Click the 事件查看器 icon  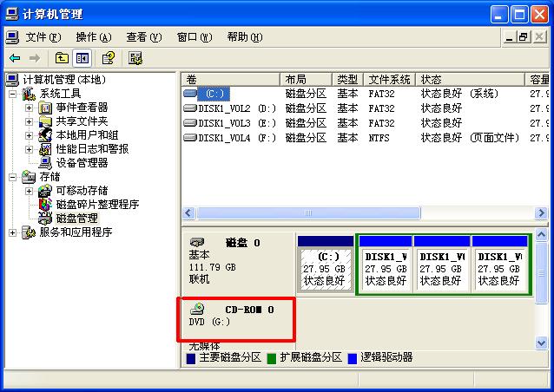coord(45,108)
